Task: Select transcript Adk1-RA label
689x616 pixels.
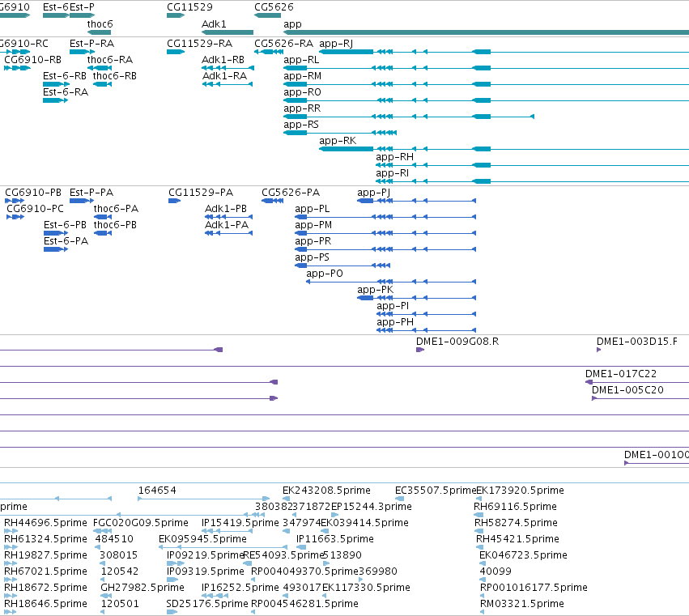Action: point(224,76)
